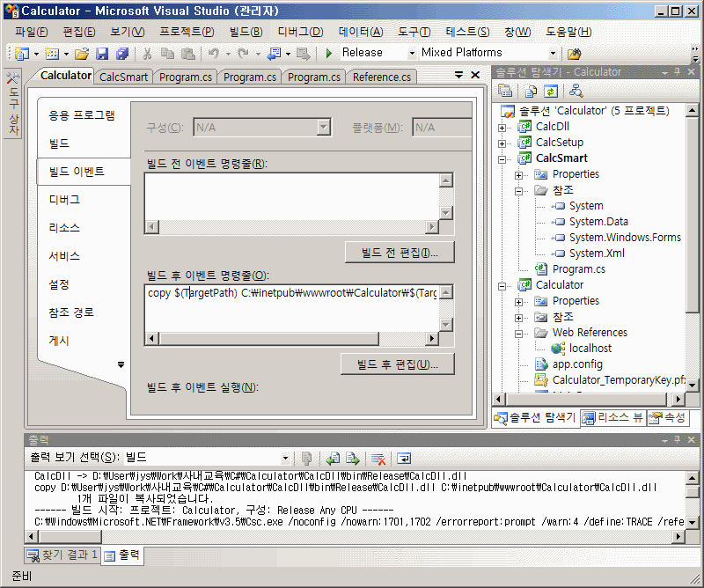This screenshot has width=704, height=588.
Task: Click the Copy toolbar icon
Action: (167, 54)
